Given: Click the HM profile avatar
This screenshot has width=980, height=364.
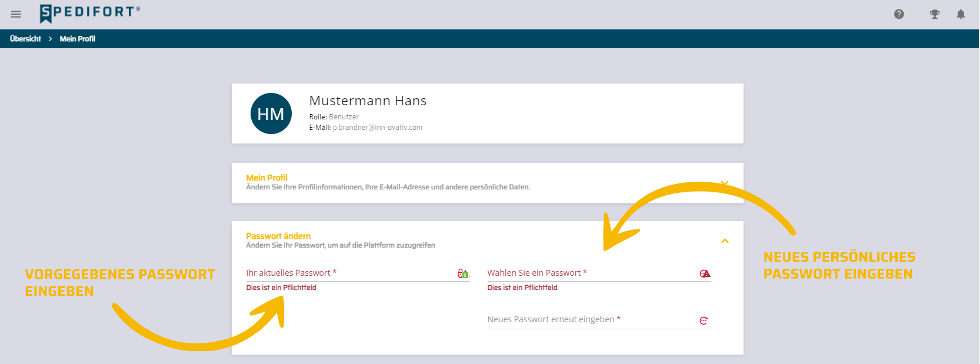Looking at the screenshot, I should point(271,113).
